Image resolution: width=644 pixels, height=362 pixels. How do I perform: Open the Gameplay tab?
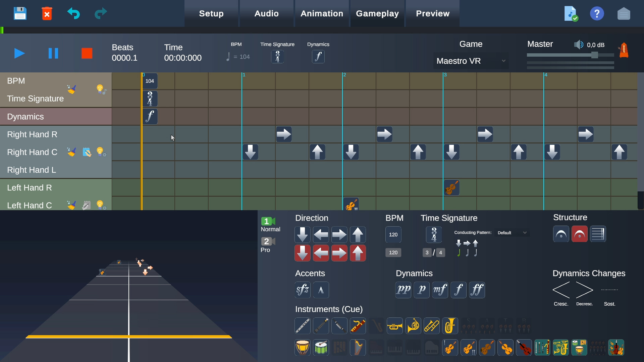(378, 13)
